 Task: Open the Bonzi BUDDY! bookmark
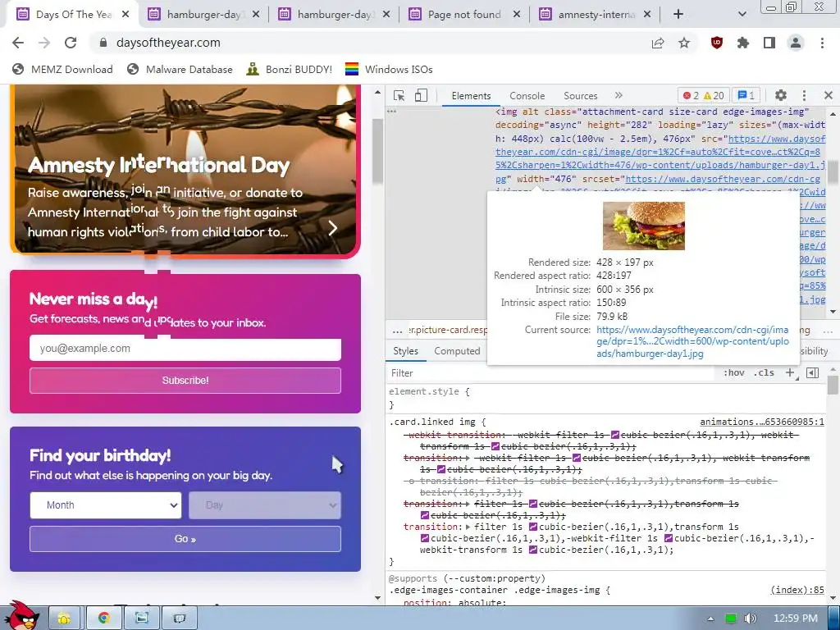pos(290,69)
